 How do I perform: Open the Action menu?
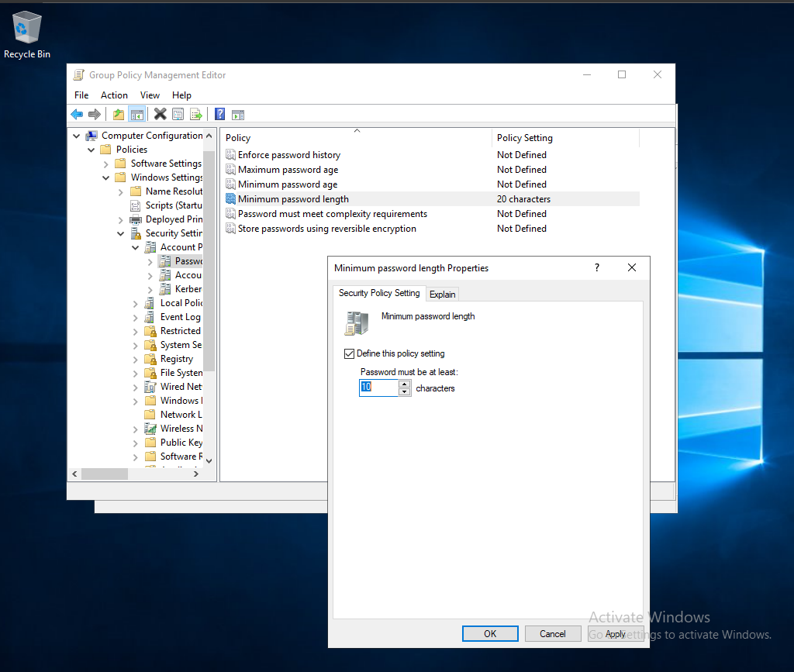pyautogui.click(x=114, y=95)
